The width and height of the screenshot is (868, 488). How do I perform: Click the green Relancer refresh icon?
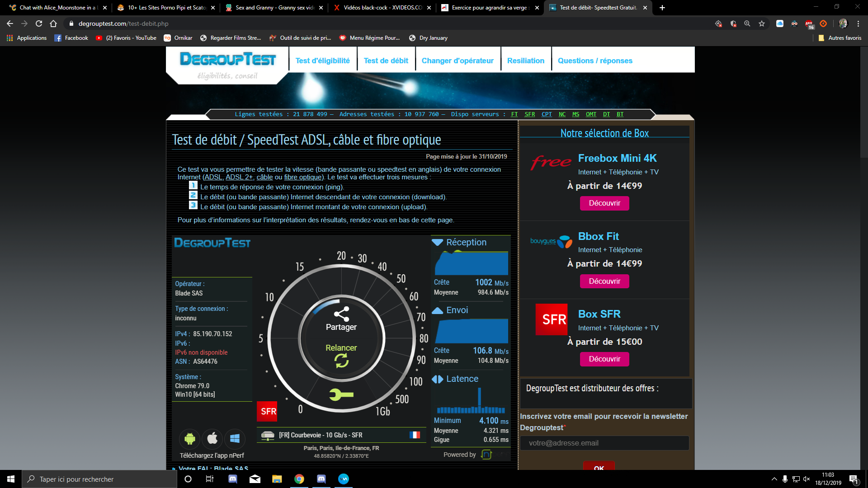341,360
